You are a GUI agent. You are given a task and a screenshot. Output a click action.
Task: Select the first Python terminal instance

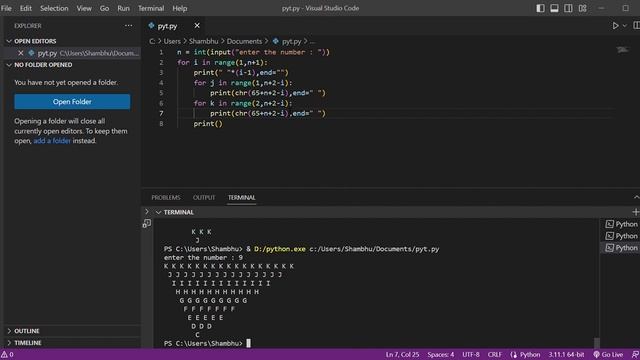pyautogui.click(x=622, y=224)
